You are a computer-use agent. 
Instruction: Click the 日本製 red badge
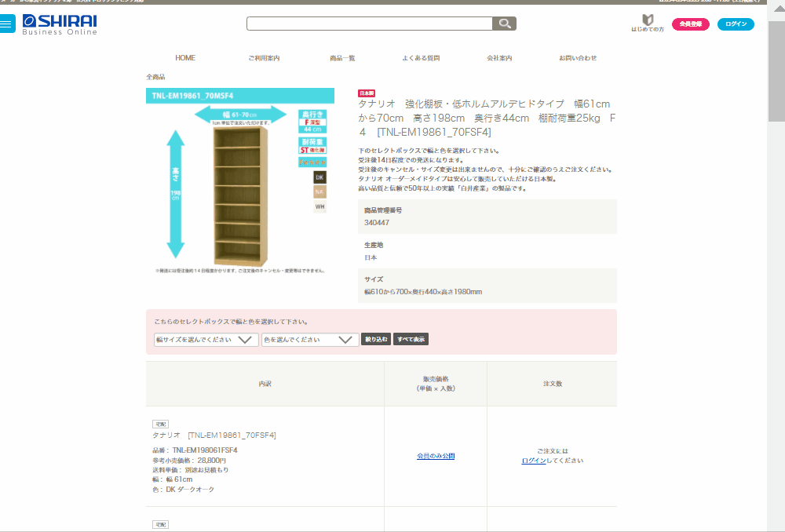pos(367,93)
